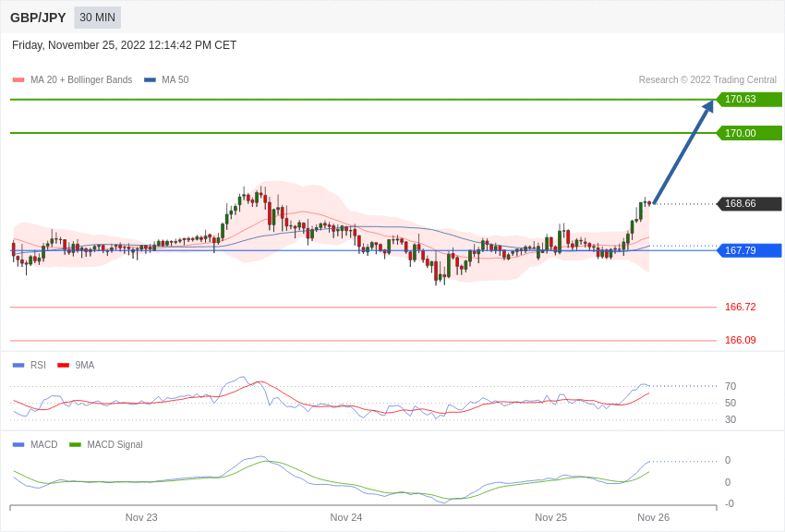Click the red MA 20 Bollinger legend swatch
Screen dimensions: 785x532
point(18,80)
